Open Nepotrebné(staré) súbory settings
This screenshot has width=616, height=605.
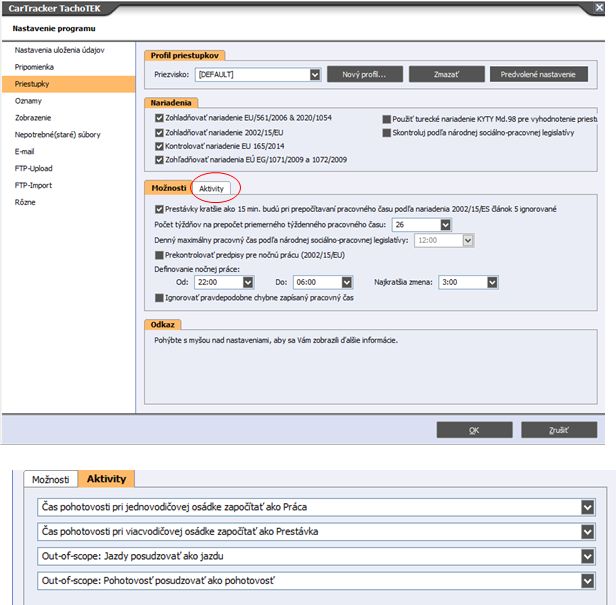point(58,135)
